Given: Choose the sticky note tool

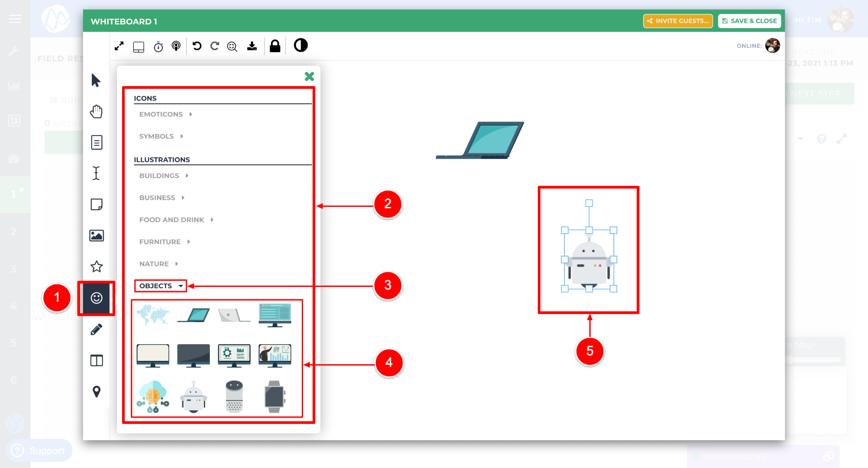Looking at the screenshot, I should coord(96,204).
